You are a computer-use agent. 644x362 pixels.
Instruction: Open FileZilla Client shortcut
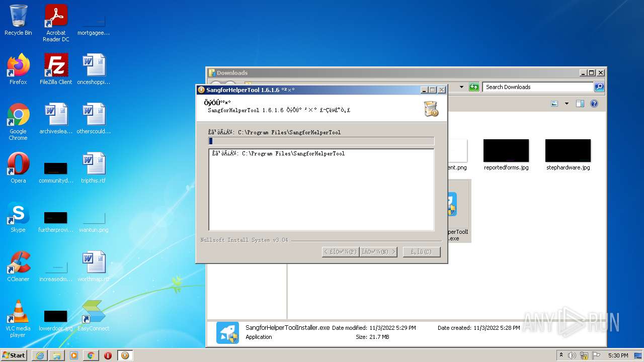pos(56,69)
